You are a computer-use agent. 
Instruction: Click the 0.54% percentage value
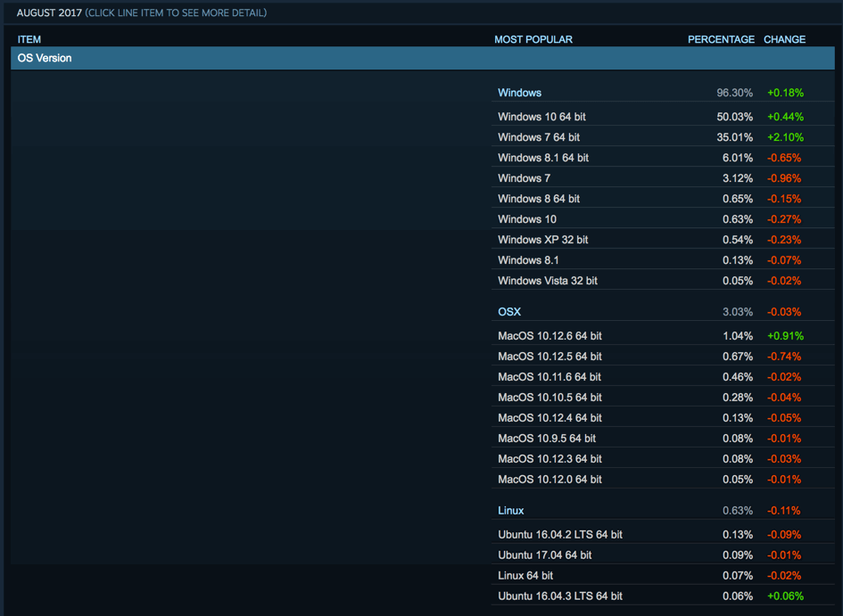tap(738, 240)
